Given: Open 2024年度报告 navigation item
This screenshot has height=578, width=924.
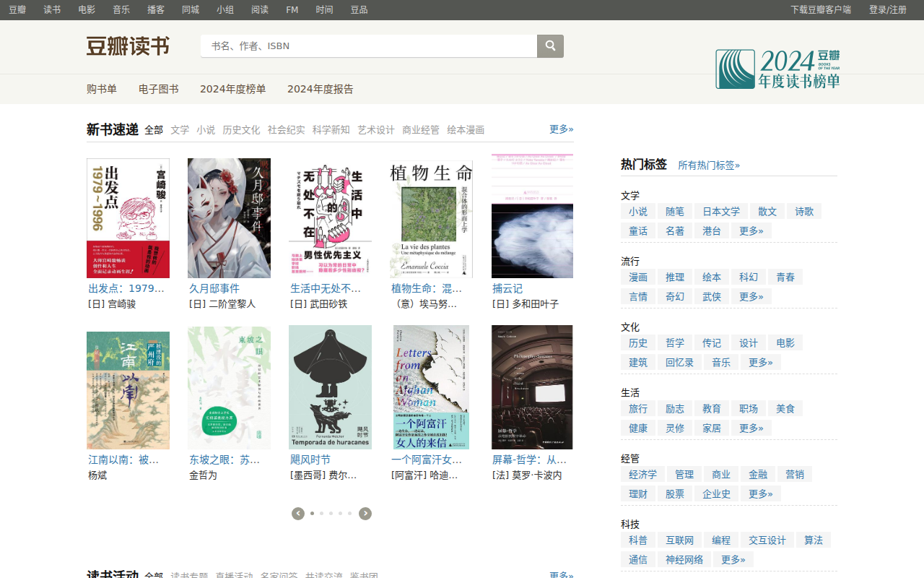Looking at the screenshot, I should pos(321,89).
